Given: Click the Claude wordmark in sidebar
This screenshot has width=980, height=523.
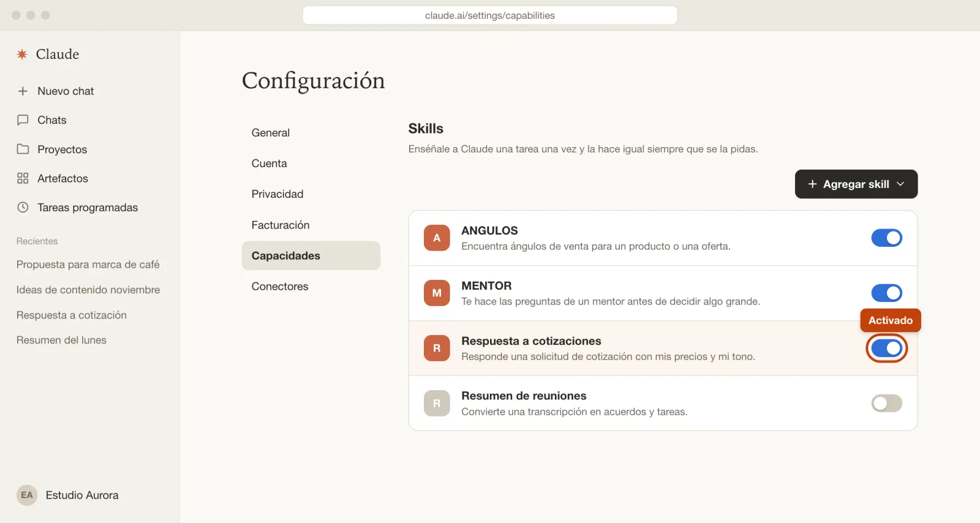Looking at the screenshot, I should pos(58,54).
